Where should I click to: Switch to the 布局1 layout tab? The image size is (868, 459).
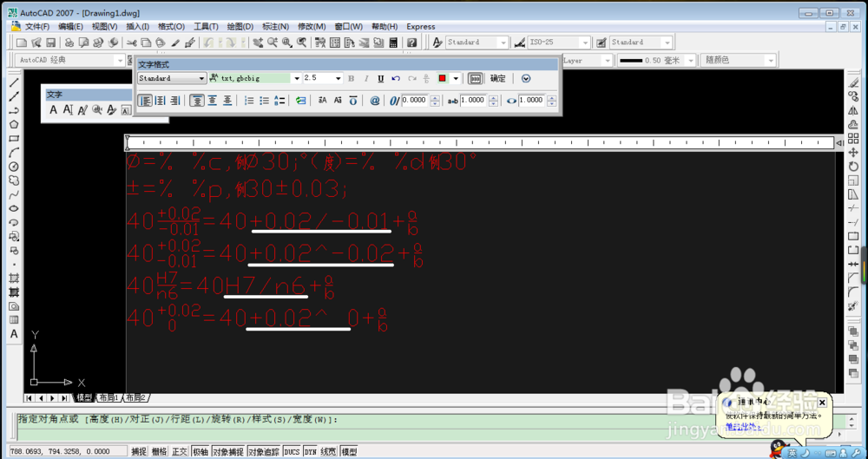click(x=109, y=397)
